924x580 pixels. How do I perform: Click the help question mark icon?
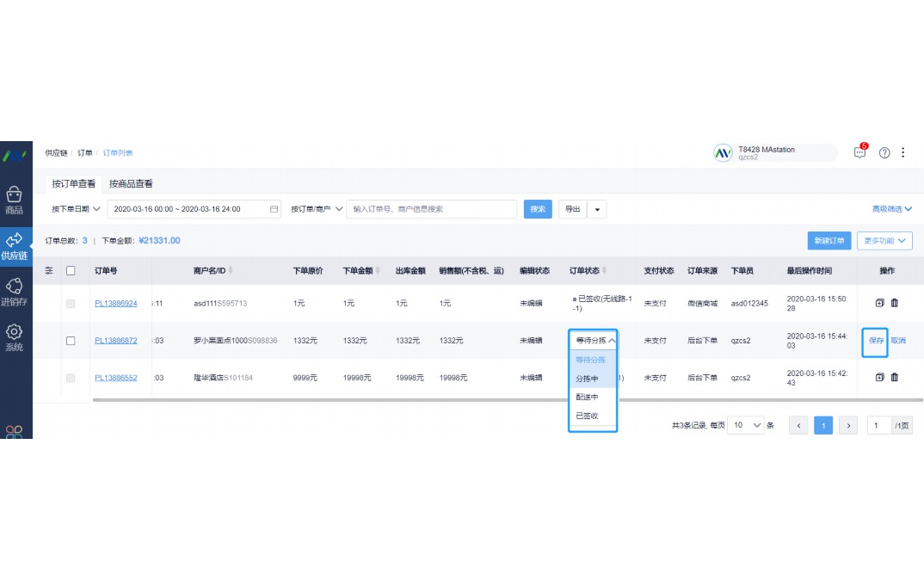[884, 152]
